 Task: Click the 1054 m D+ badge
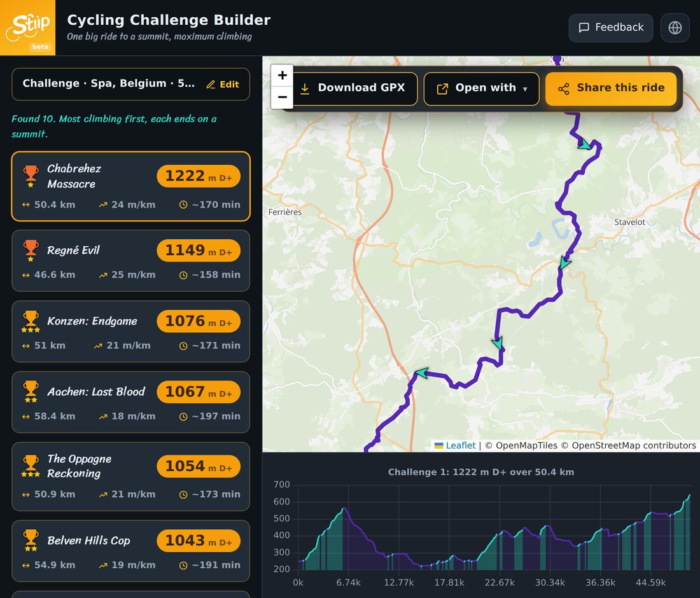point(198,466)
